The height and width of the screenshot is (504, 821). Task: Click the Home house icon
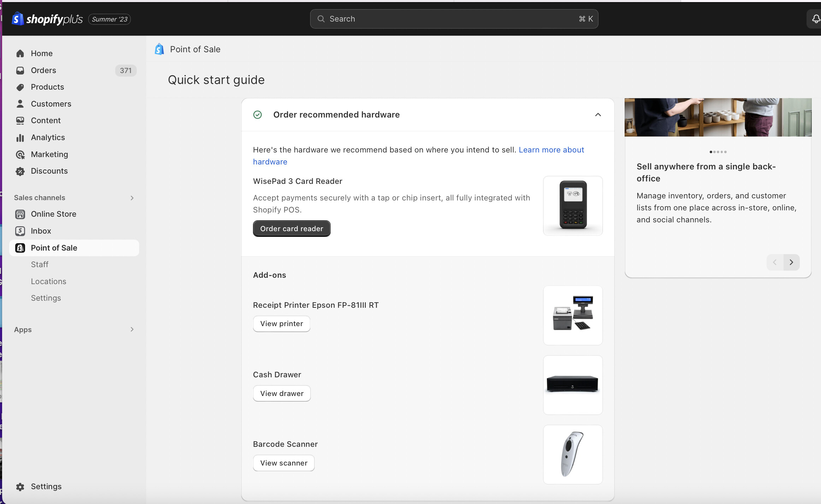tap(20, 53)
